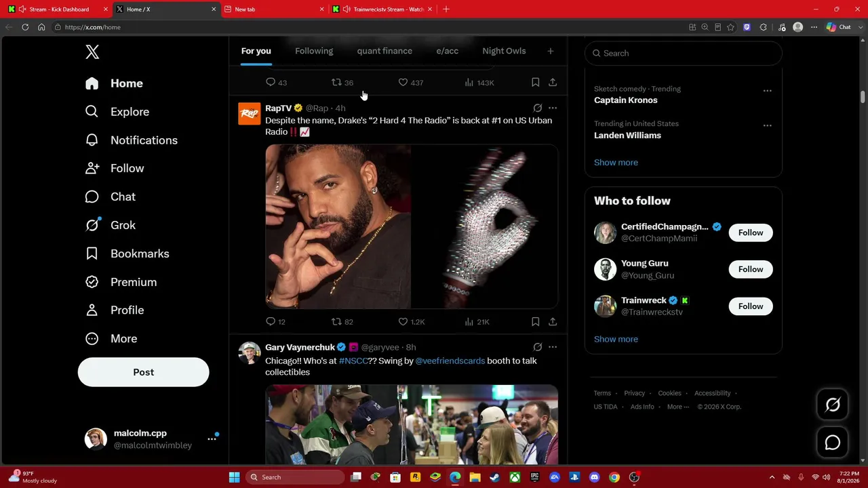Reply to the post with 43 replies
Screen dimensions: 868x488
pyautogui.click(x=276, y=83)
